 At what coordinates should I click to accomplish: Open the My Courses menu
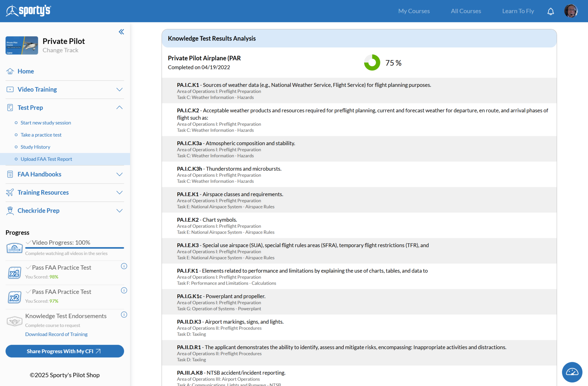[414, 11]
